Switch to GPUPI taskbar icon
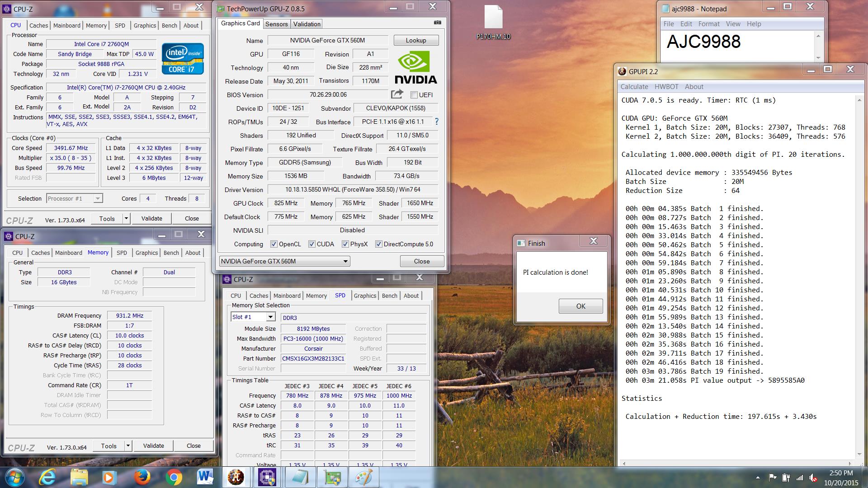 pyautogui.click(x=236, y=477)
